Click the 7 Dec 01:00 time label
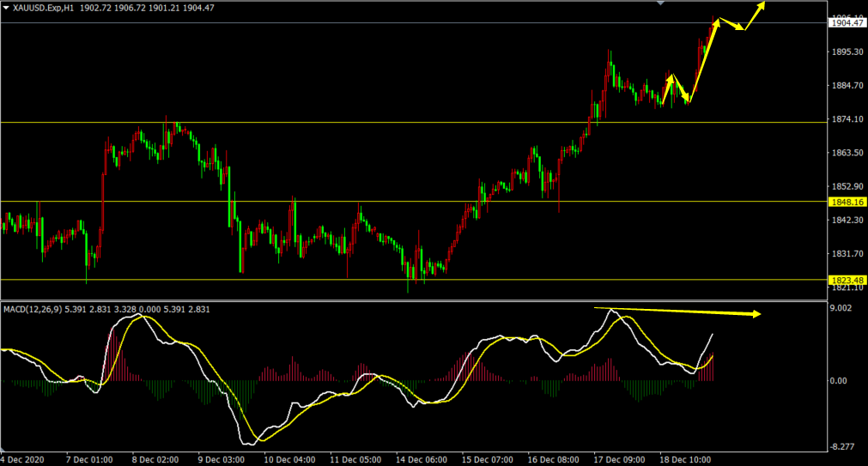This screenshot has width=868, height=466. pyautogui.click(x=89, y=459)
